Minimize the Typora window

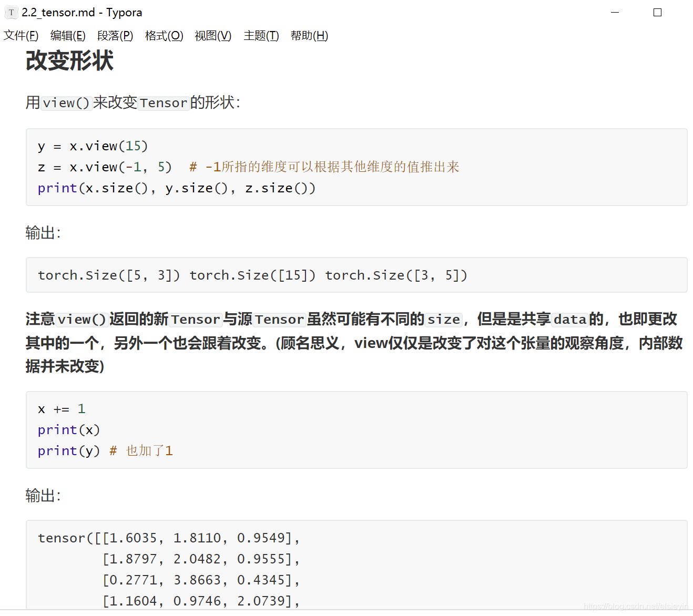click(x=615, y=13)
